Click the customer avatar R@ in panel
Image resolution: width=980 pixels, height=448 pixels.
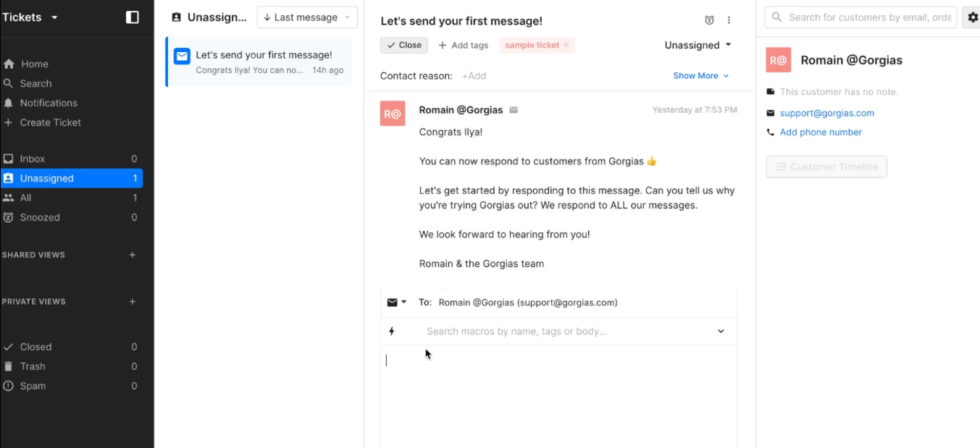779,60
